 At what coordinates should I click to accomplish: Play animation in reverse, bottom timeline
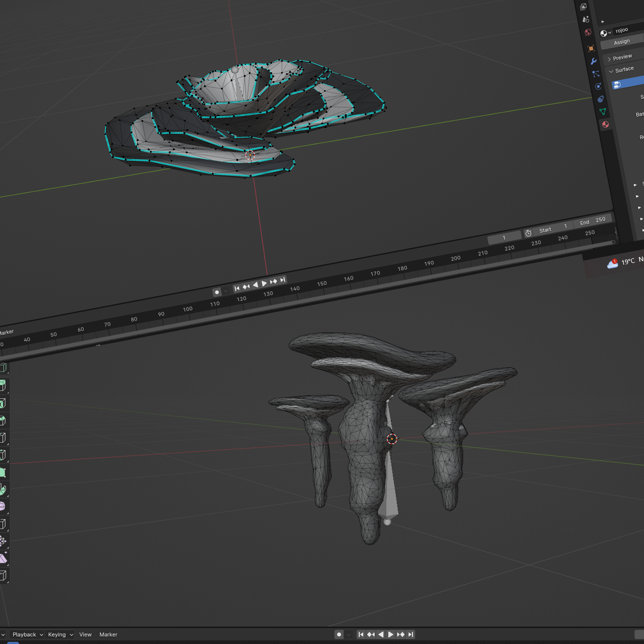coord(381,634)
